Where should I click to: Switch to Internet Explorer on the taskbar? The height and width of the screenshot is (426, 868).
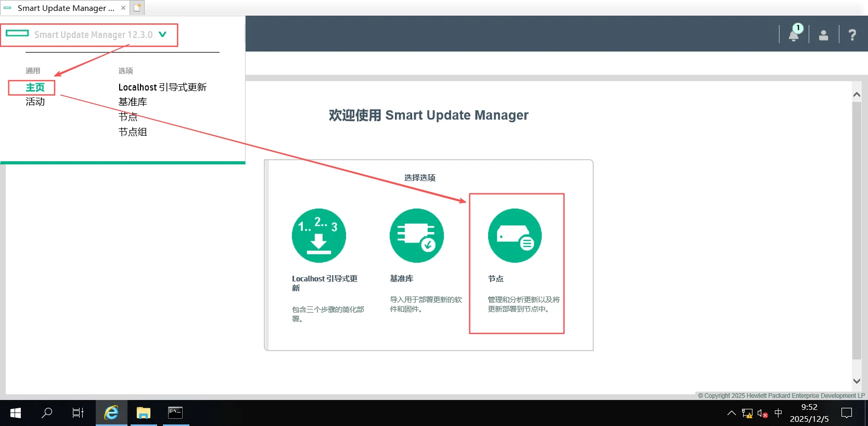(x=111, y=413)
